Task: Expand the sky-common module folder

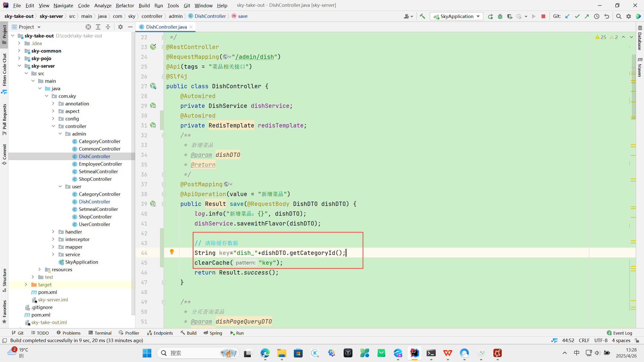Action: point(19,51)
